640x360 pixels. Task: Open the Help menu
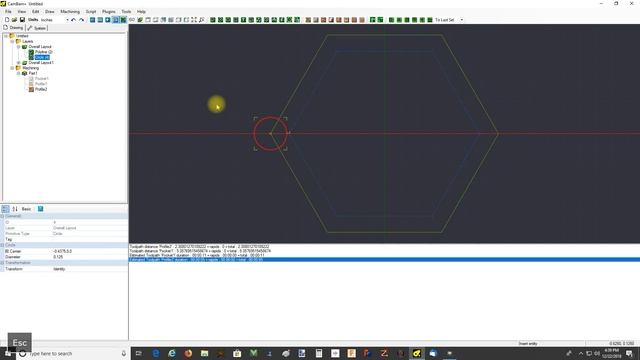click(141, 11)
